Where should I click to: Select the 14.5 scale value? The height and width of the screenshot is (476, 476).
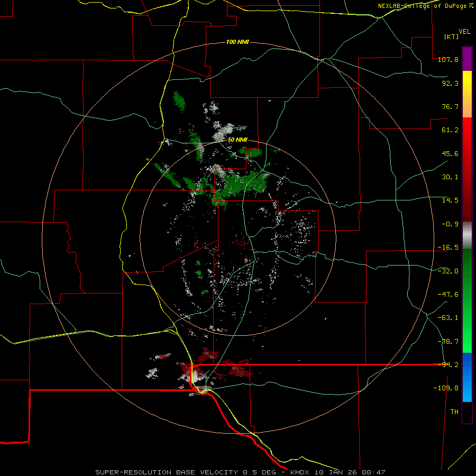tap(450, 200)
